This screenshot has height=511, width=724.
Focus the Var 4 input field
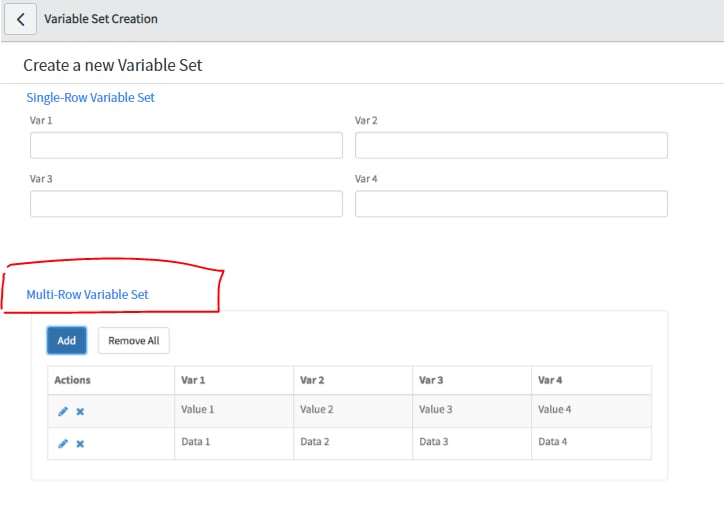pyautogui.click(x=511, y=204)
